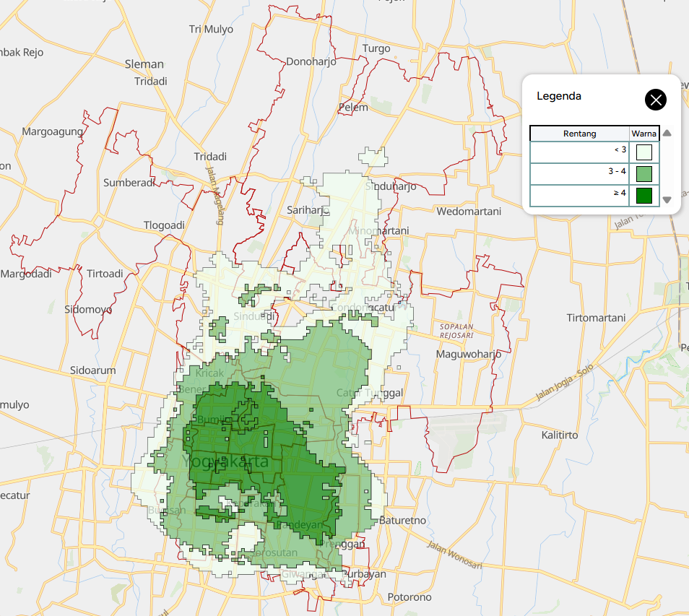689x616 pixels.
Task: Click the 'Prenggan' map label
Action: point(342,544)
